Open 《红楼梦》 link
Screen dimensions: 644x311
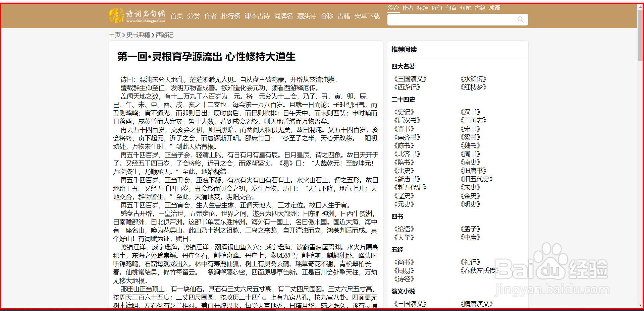point(473,87)
